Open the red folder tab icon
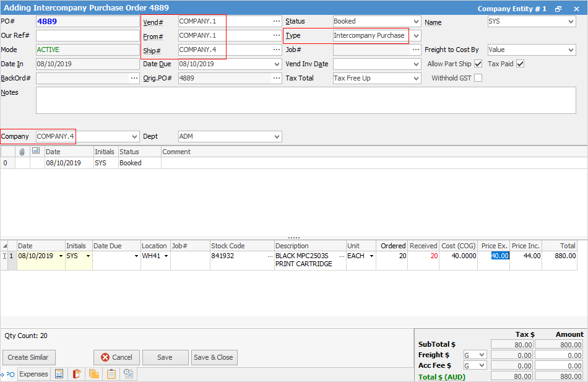 coord(77,374)
